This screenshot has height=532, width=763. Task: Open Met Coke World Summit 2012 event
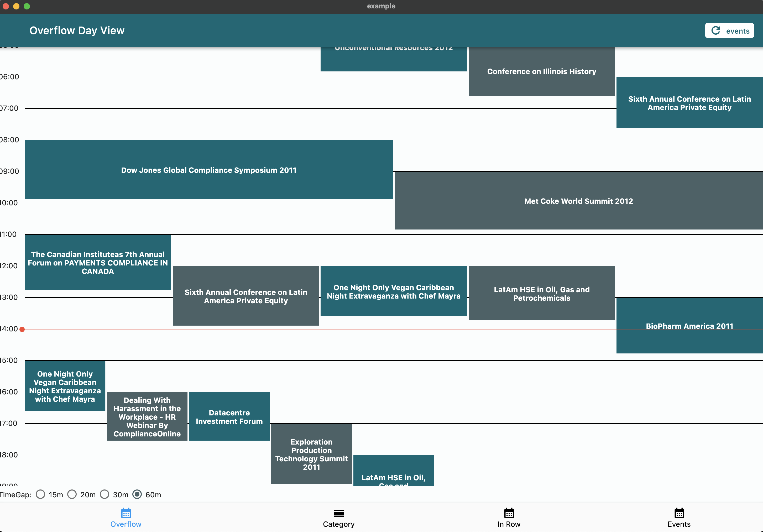pyautogui.click(x=578, y=201)
